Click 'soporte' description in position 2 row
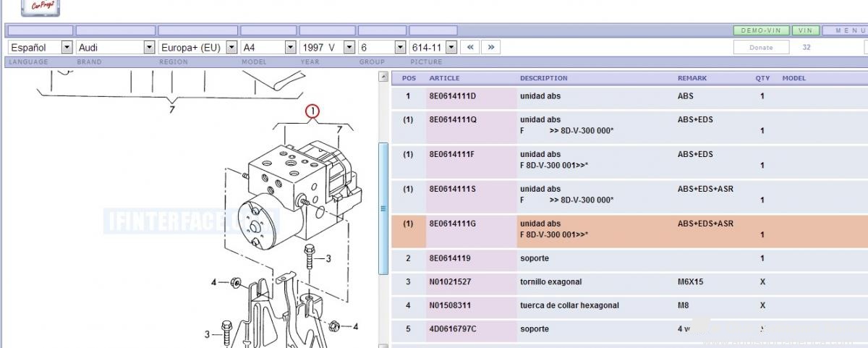The height and width of the screenshot is (348, 868). (534, 258)
